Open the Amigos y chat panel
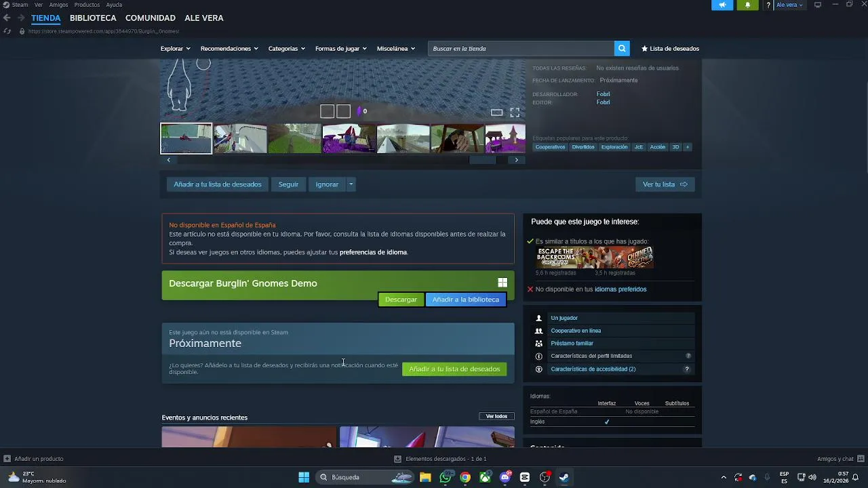 840,459
